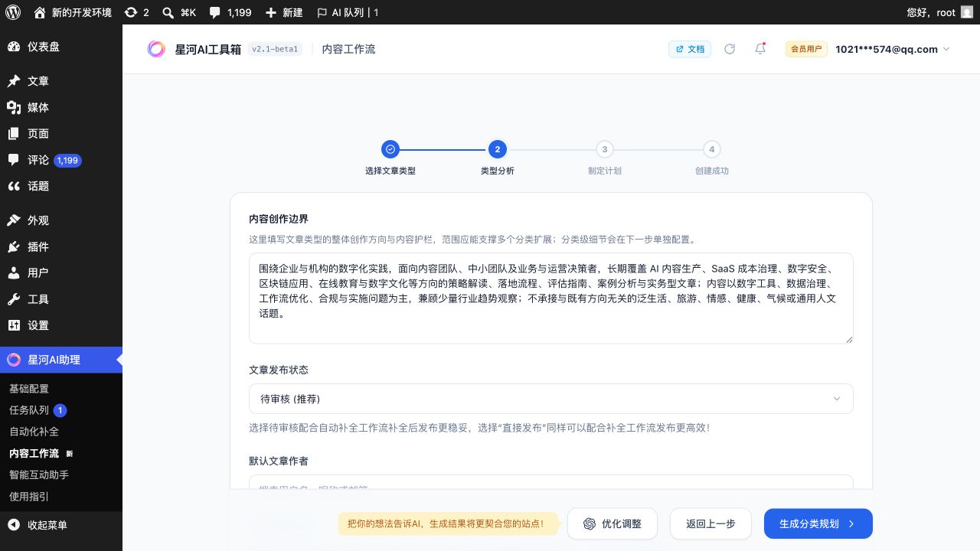Screen dimensions: 980x551
Task: Click step 4 创建成功 circle
Action: (712, 149)
